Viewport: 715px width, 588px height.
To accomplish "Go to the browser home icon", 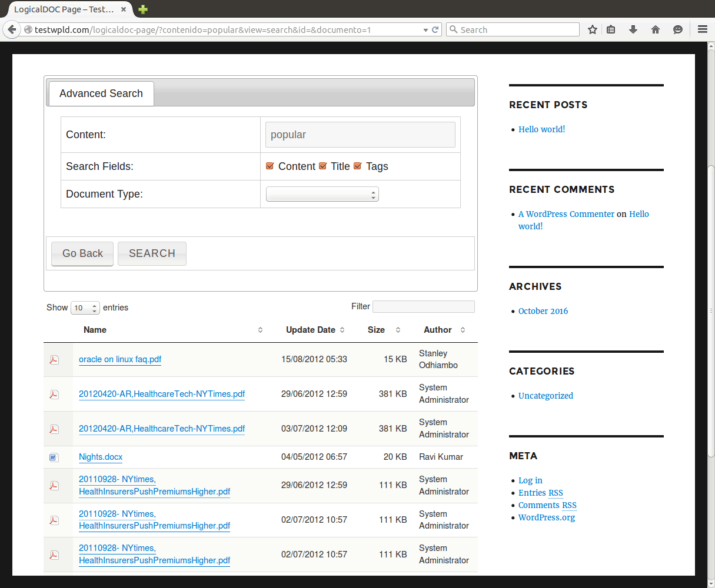I will (x=656, y=29).
